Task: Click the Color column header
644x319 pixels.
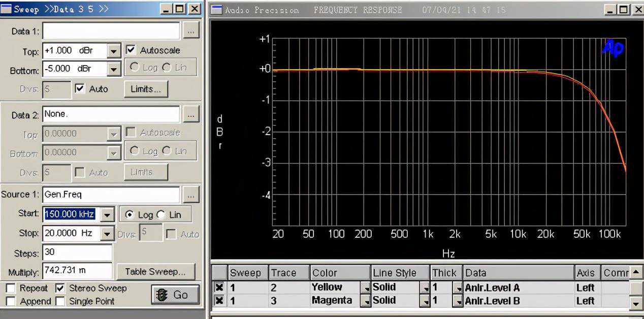Action: [339, 273]
